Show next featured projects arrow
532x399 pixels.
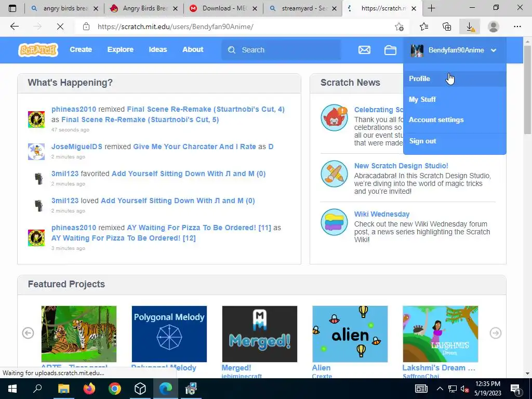point(496,333)
